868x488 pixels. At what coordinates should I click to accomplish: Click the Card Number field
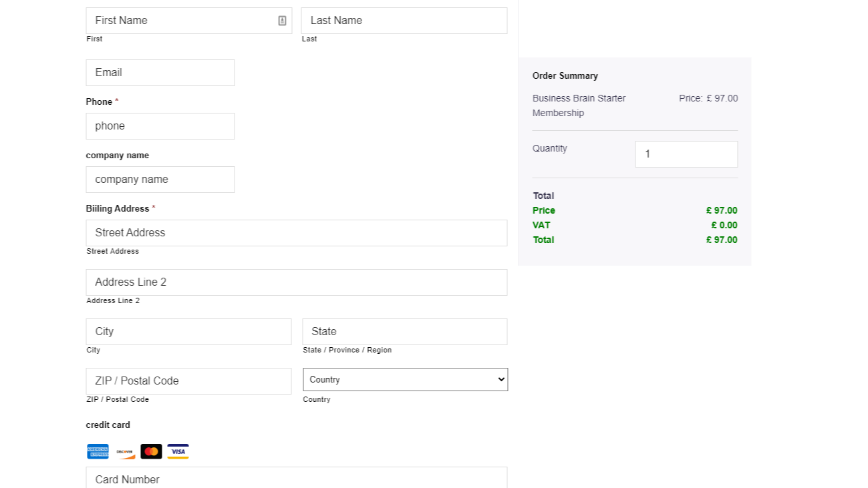[x=297, y=478]
